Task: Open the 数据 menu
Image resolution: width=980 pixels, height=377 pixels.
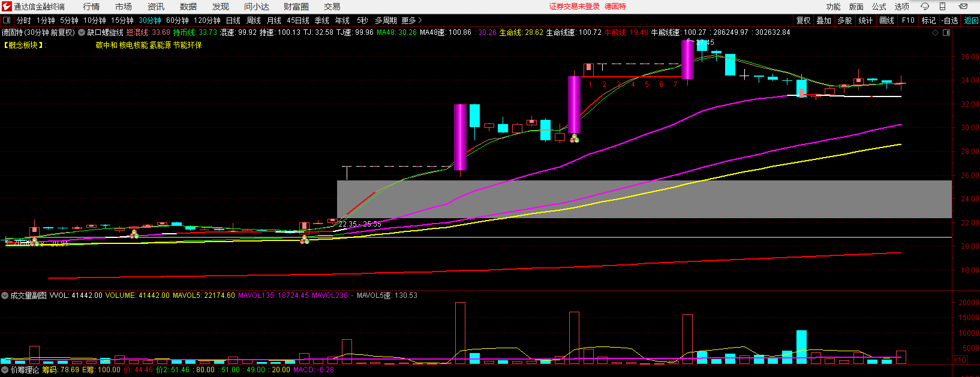Action: (188, 7)
